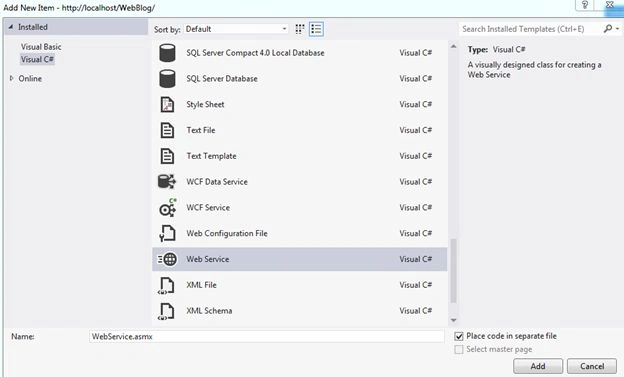The width and height of the screenshot is (624, 377).
Task: Select the Text File label
Action: tap(201, 130)
